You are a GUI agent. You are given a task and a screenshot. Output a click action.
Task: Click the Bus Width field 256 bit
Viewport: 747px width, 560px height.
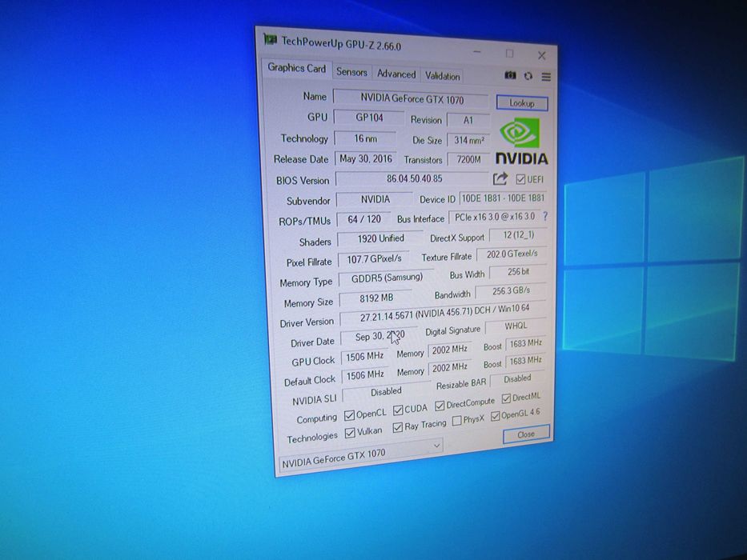click(x=518, y=272)
